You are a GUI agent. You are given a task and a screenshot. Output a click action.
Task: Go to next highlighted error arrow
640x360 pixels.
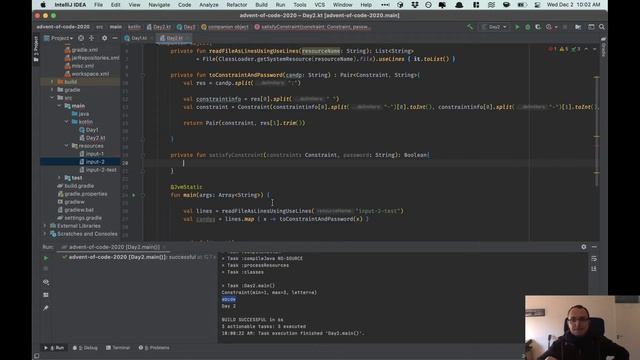click(594, 49)
